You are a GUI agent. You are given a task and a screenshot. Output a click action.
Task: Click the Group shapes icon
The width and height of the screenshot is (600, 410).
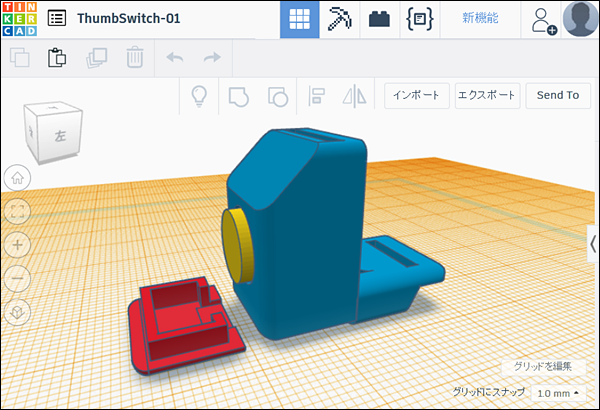tap(238, 96)
